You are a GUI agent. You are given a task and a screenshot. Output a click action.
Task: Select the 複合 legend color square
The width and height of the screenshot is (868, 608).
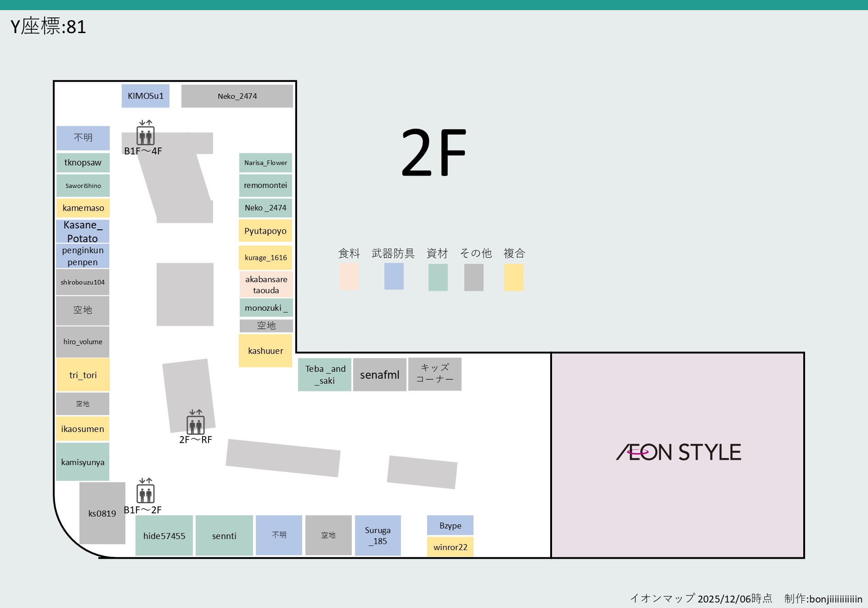[513, 277]
